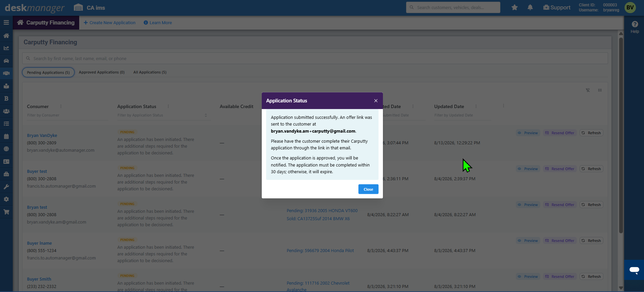This screenshot has height=292, width=644.
Task: Open the globe sidebar icon
Action: click(6, 149)
